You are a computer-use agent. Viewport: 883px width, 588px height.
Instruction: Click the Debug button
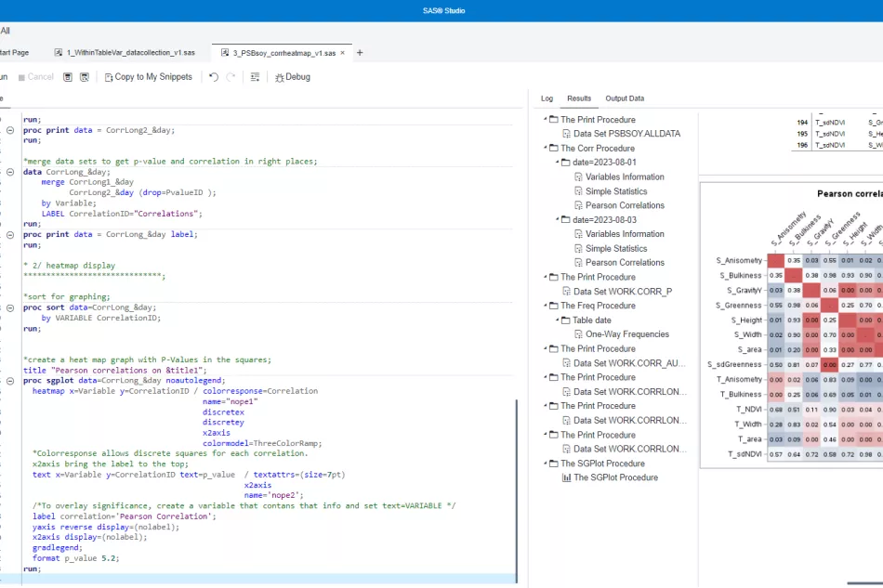coord(293,77)
